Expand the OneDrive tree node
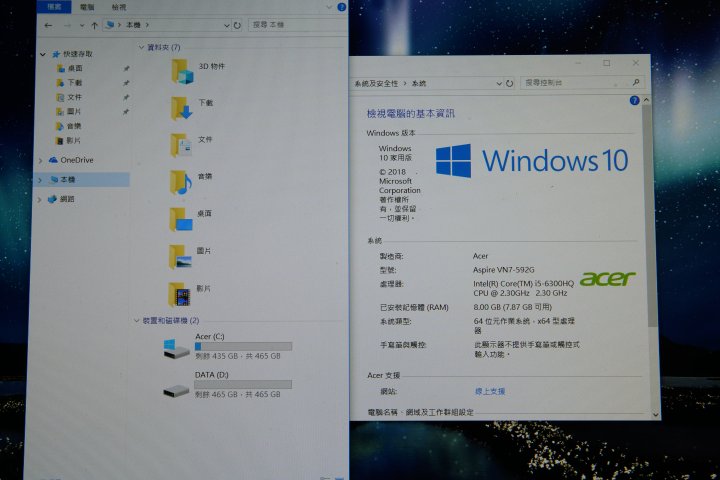Viewport: 720px width, 480px height. coord(40,160)
